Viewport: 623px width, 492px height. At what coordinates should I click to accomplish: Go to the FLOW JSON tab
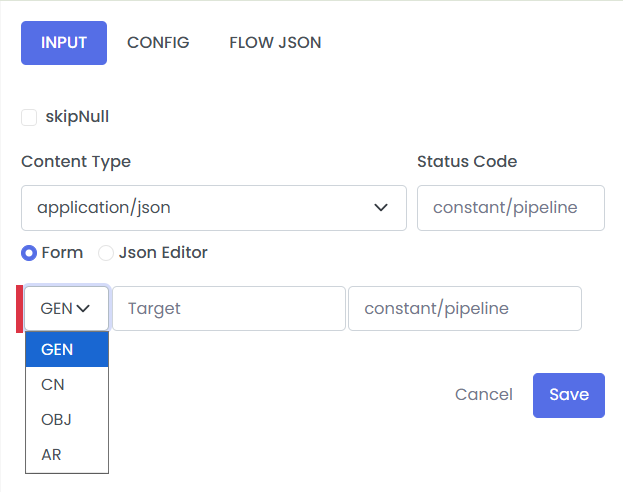(275, 43)
